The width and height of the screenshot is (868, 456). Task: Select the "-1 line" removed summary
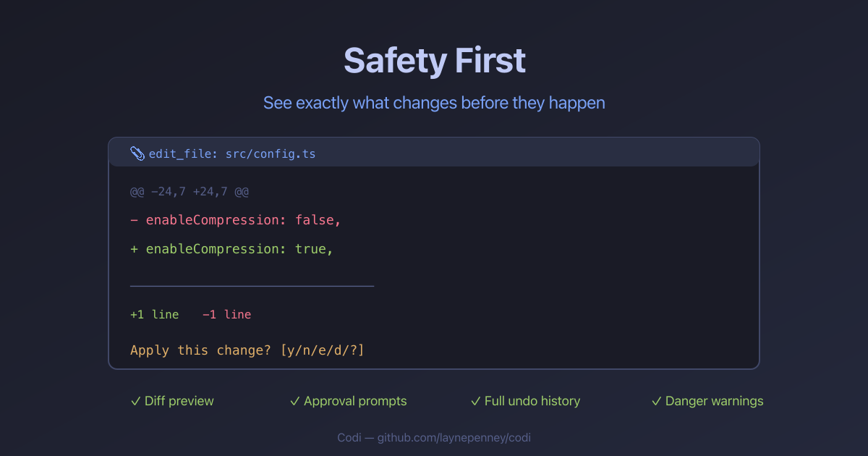[226, 315]
